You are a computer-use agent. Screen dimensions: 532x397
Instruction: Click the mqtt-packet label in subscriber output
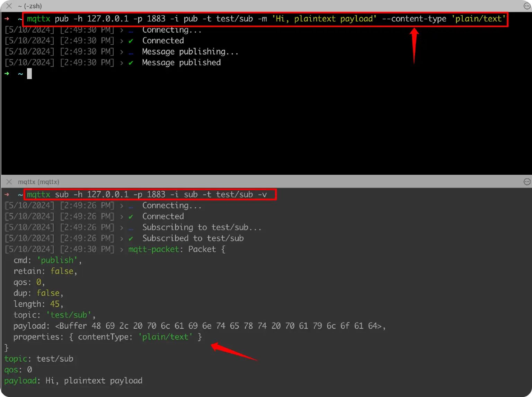click(154, 249)
